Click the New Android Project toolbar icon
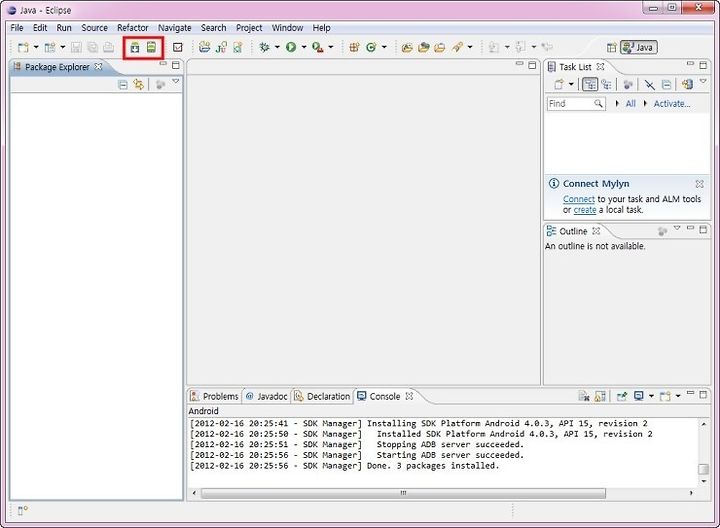The height and width of the screenshot is (528, 720). [204, 47]
